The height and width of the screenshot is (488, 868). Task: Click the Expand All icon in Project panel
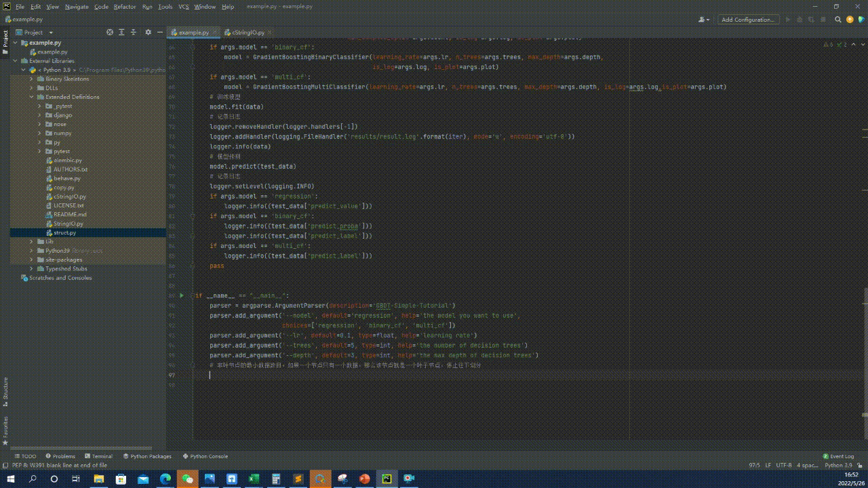point(122,32)
